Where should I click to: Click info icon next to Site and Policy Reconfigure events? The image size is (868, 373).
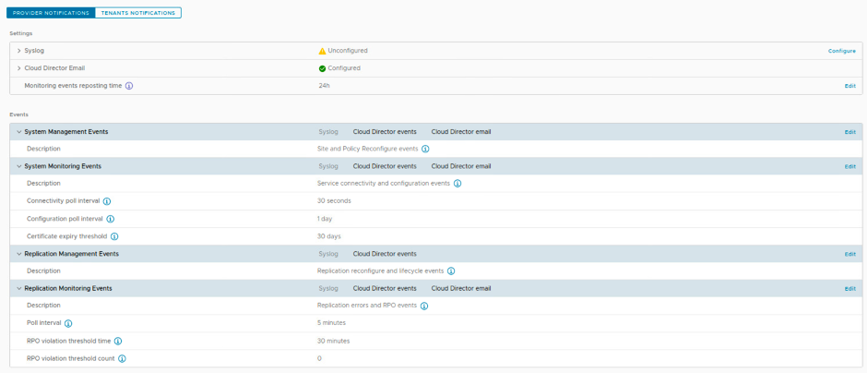click(x=425, y=149)
